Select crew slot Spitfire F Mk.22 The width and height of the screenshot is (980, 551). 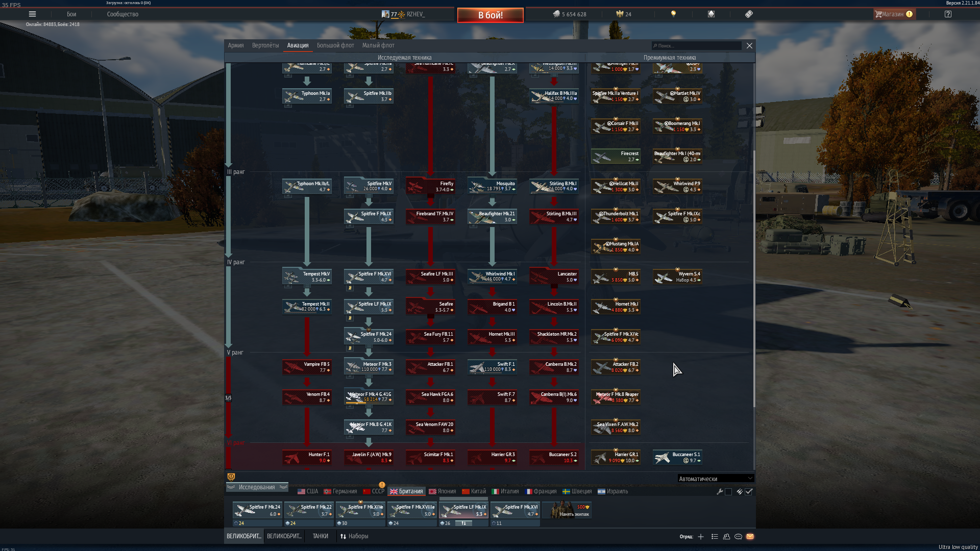click(309, 510)
